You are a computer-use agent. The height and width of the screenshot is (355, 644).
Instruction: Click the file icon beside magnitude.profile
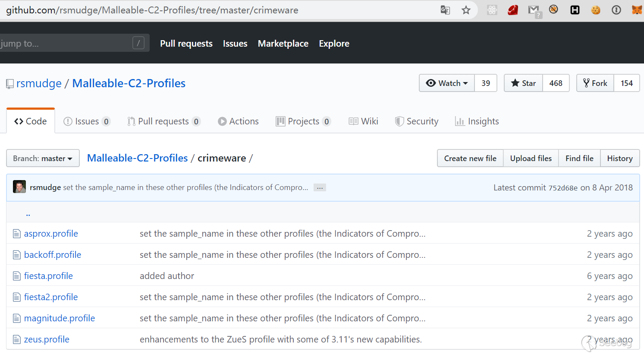click(x=17, y=318)
